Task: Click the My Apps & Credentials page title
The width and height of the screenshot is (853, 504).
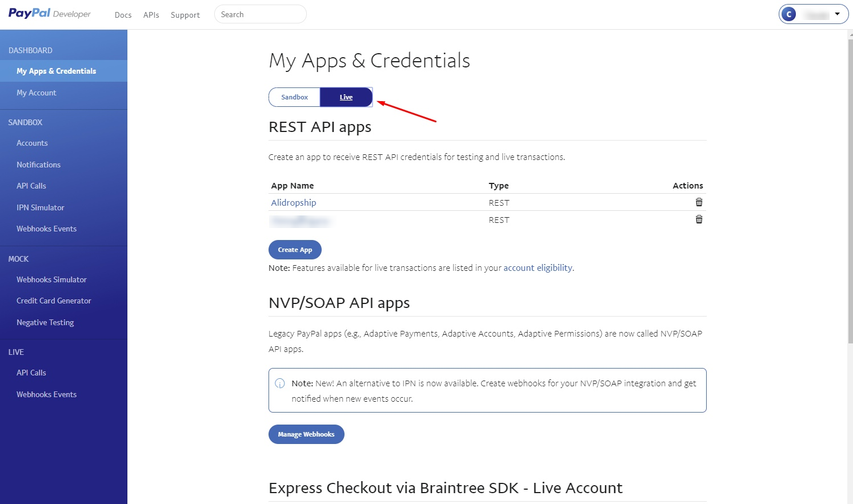Action: [370, 61]
